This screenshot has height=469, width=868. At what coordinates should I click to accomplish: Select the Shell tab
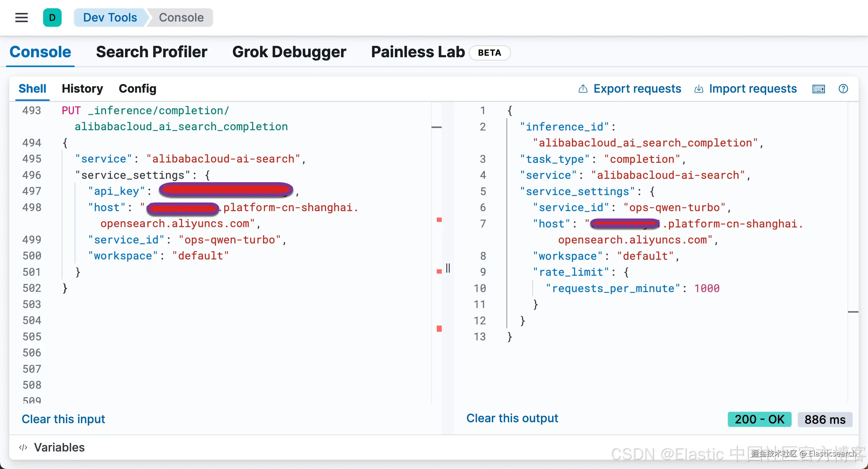point(32,89)
